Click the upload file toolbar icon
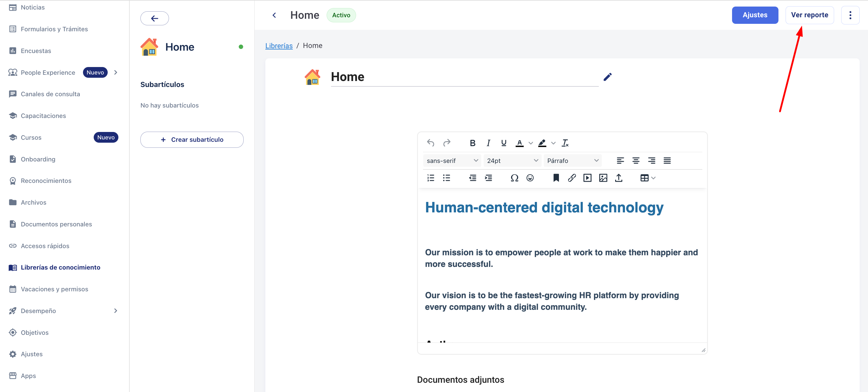 tap(618, 178)
